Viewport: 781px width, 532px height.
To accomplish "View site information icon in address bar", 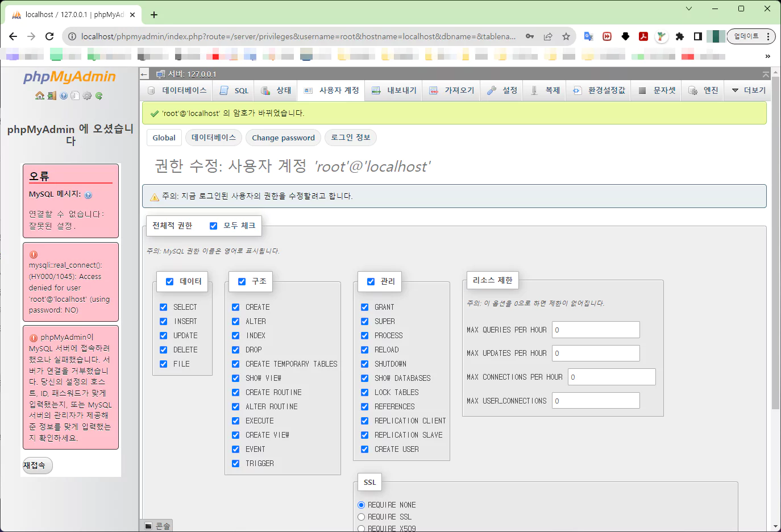I will click(x=72, y=36).
